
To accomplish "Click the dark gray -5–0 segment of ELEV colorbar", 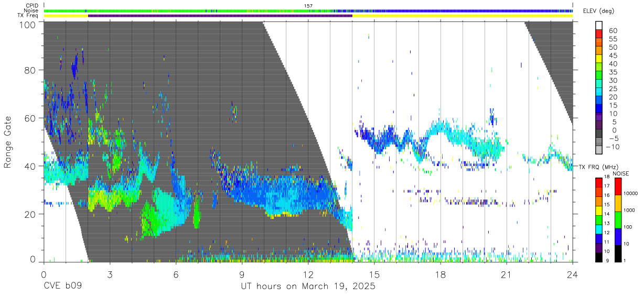I will click(600, 134).
